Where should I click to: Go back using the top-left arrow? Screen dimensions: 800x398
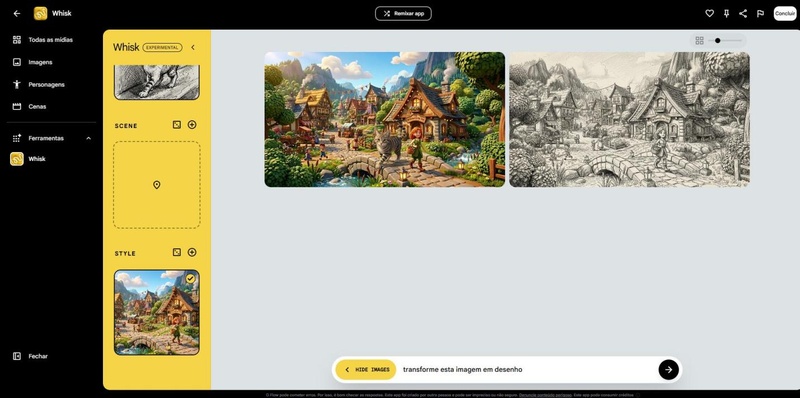coord(17,14)
